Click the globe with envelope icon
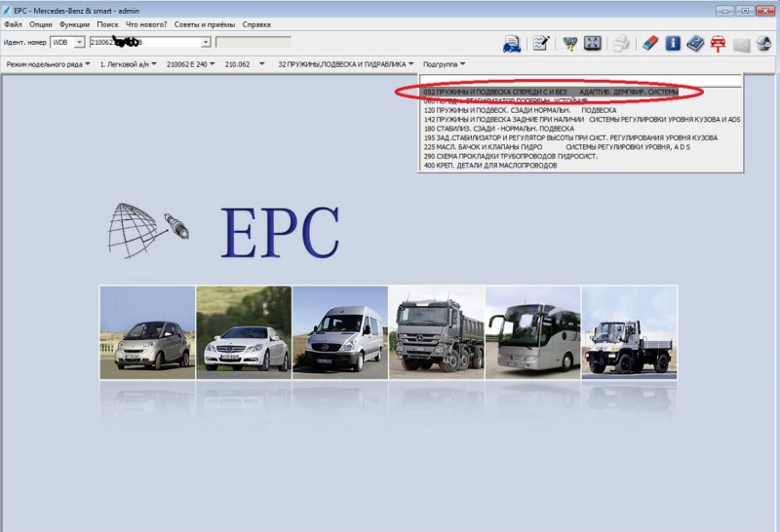780x532 pixels. (x=763, y=43)
